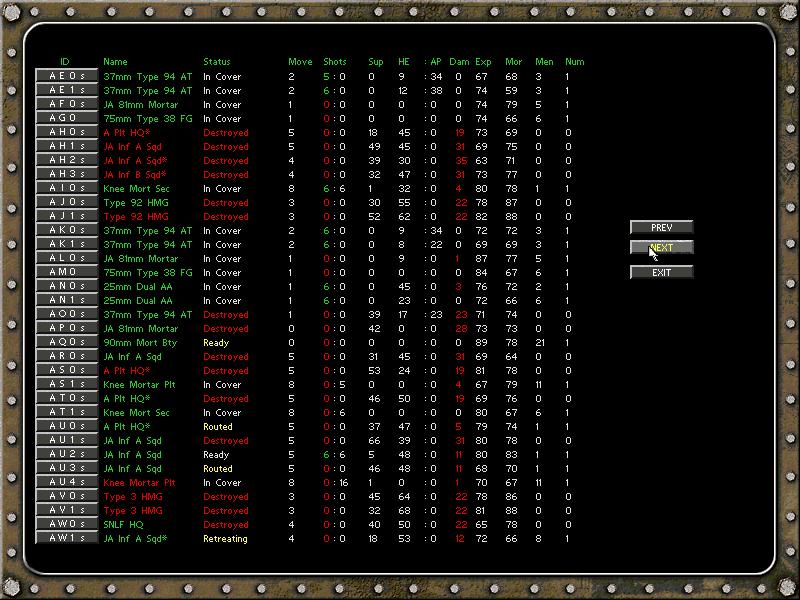Select unit ID button AV1s
The width and height of the screenshot is (800, 600).
pos(66,510)
